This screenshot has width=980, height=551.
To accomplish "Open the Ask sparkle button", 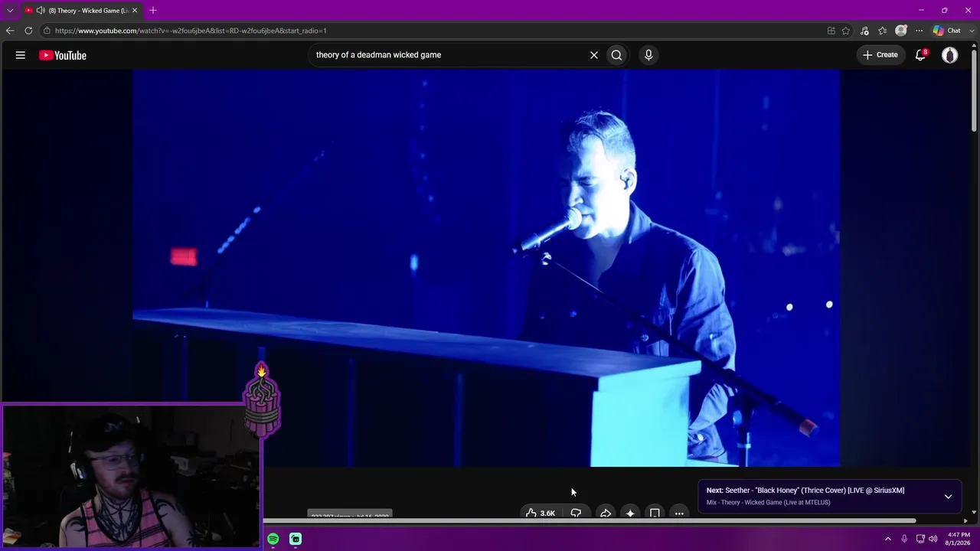I will coord(630,514).
